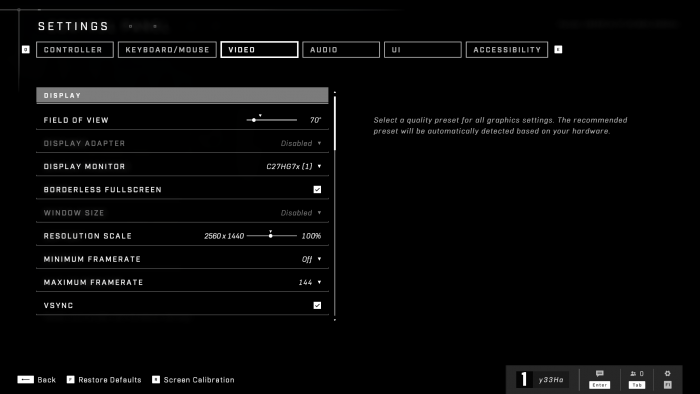Click the Settings page title
The width and height of the screenshot is (700, 394).
pos(73,26)
